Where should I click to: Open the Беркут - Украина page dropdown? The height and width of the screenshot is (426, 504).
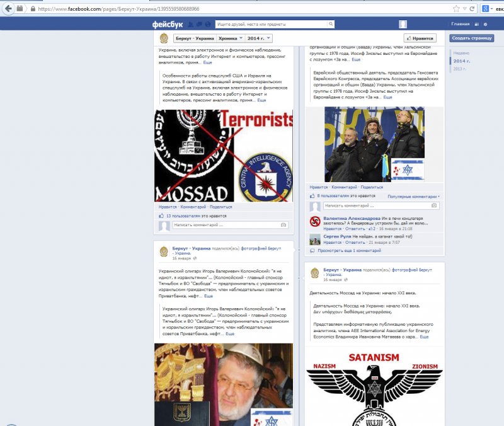[195, 38]
